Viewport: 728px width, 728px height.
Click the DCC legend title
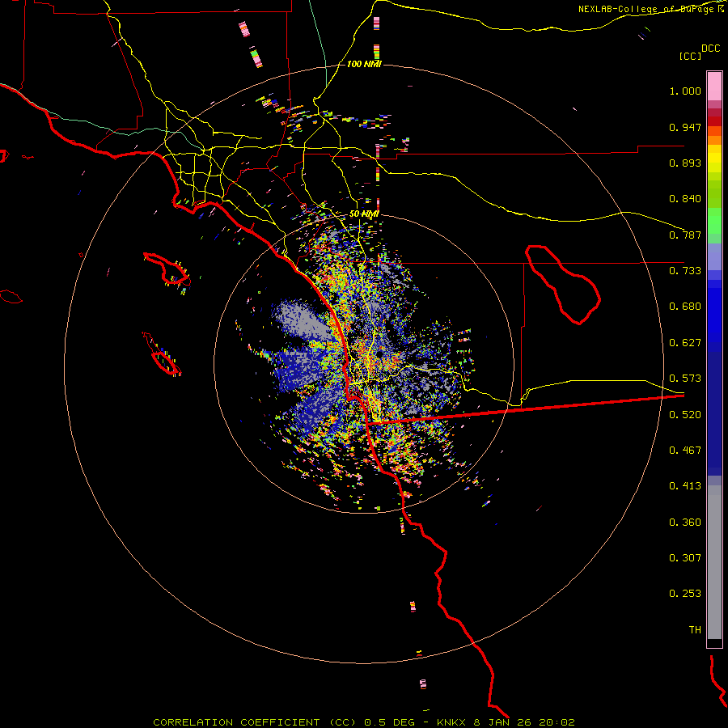(x=710, y=48)
